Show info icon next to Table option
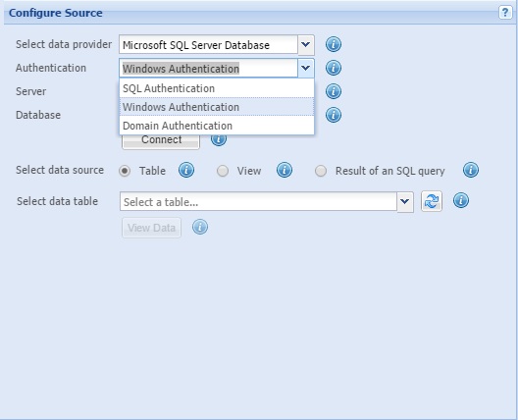 click(186, 170)
